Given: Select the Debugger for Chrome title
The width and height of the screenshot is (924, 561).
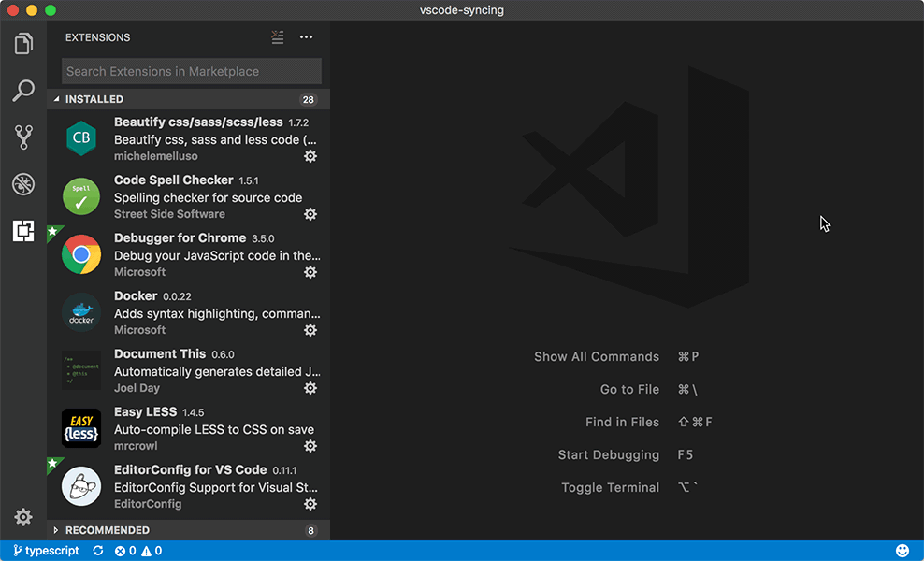Looking at the screenshot, I should tap(180, 237).
